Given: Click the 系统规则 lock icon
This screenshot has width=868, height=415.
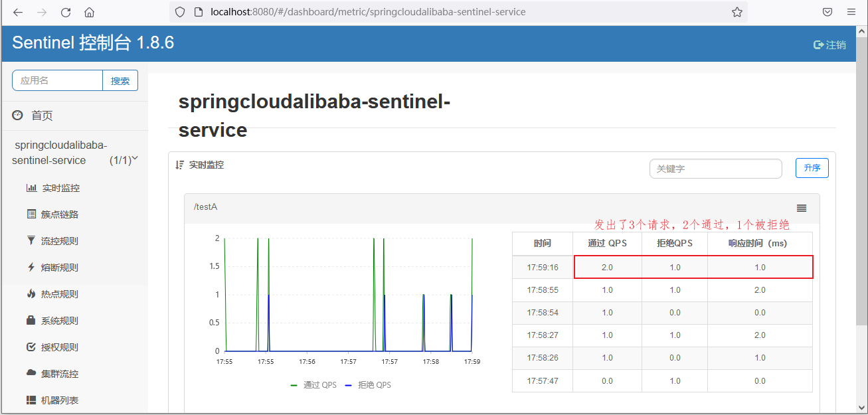Looking at the screenshot, I should (31, 320).
